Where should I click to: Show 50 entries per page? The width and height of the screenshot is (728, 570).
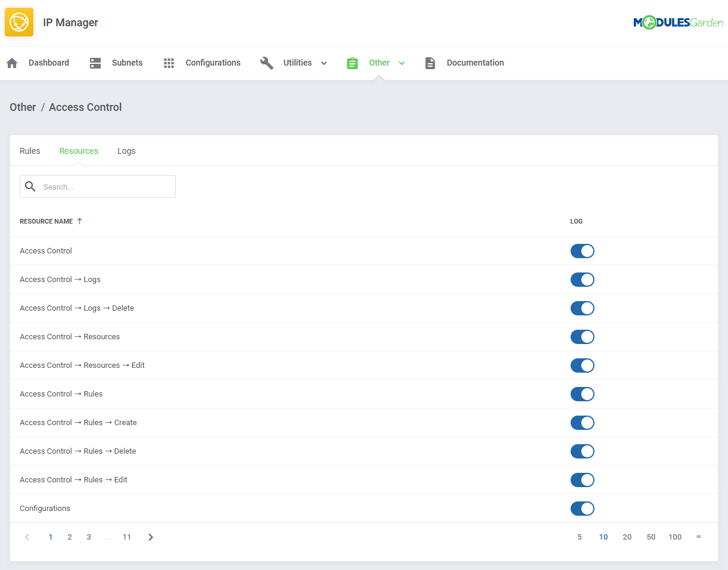pos(650,537)
